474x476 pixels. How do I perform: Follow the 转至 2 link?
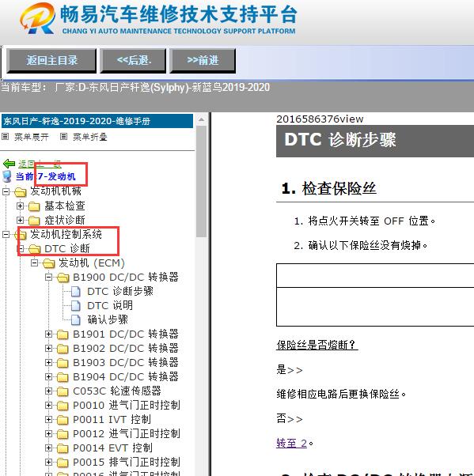pos(292,444)
